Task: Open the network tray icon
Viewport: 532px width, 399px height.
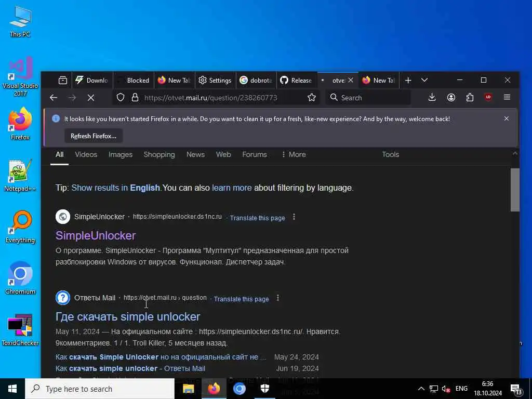Action: [434, 389]
